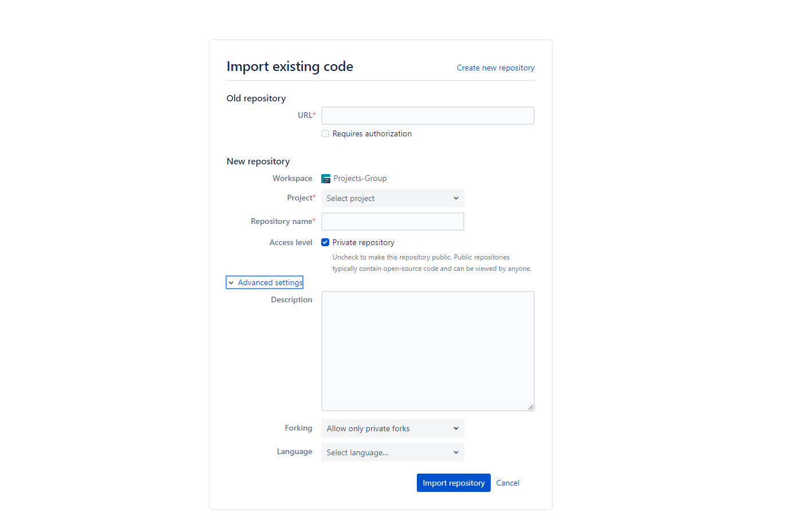Click the Requires authorization label text

pyautogui.click(x=372, y=133)
